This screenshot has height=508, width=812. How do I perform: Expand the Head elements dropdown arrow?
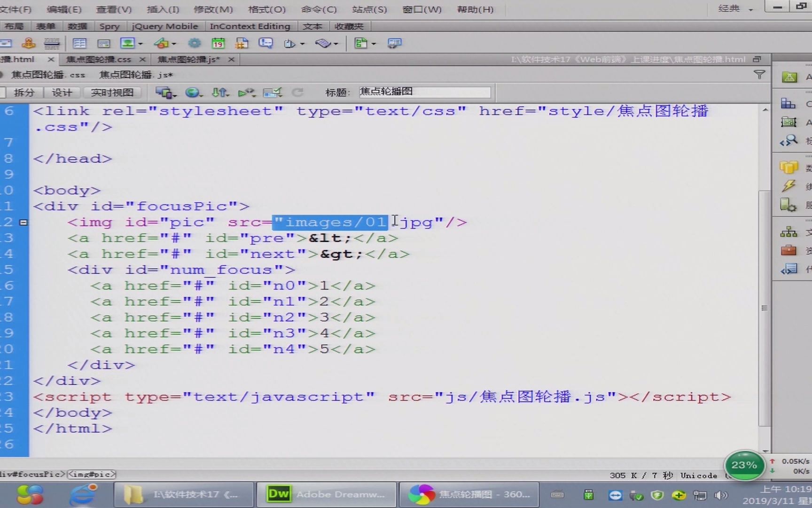(302, 44)
